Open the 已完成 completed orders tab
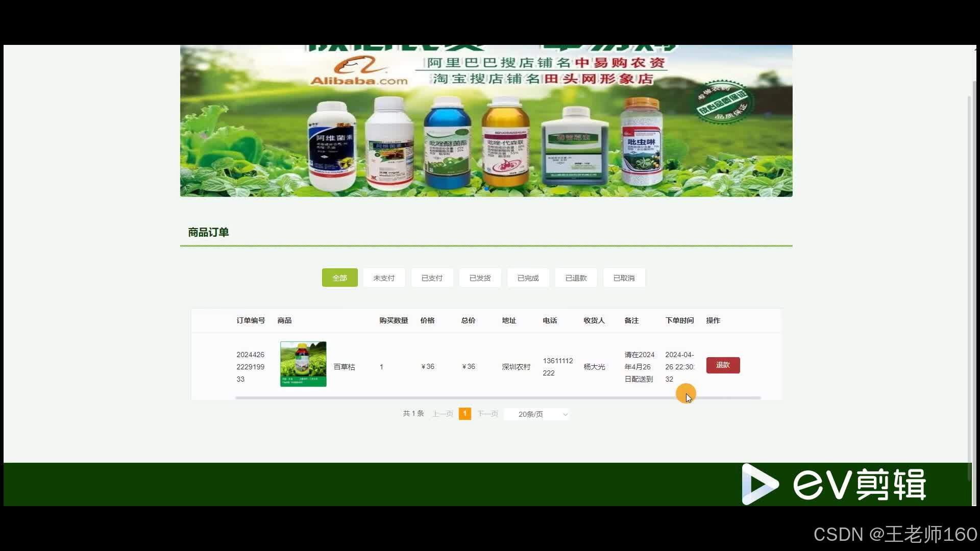This screenshot has width=980, height=551. (x=528, y=278)
